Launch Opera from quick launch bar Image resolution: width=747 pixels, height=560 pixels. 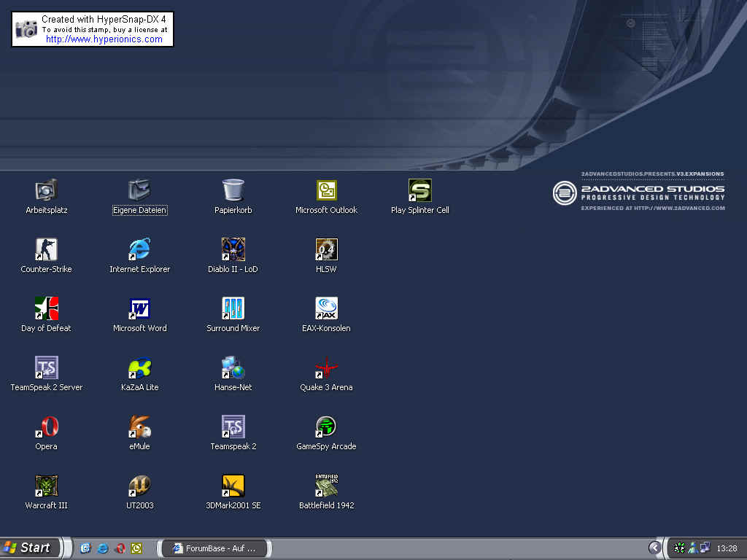click(x=120, y=548)
